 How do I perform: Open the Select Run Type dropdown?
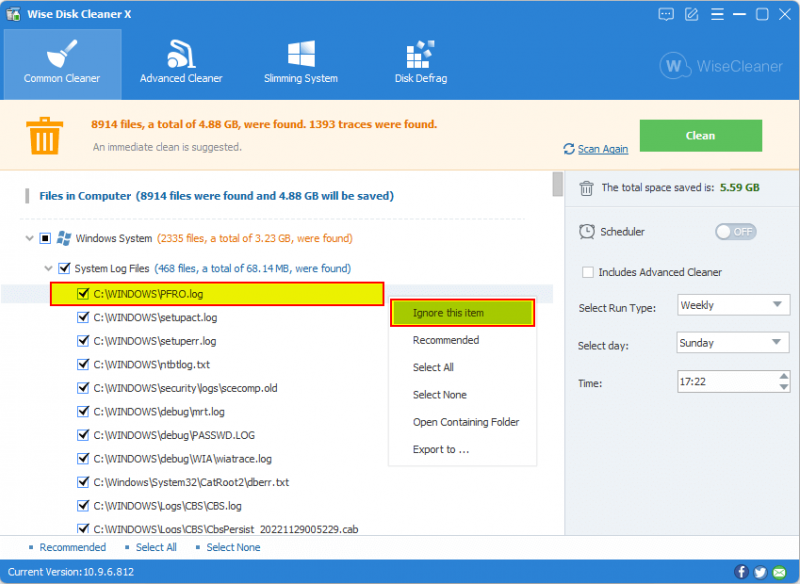[x=733, y=306]
